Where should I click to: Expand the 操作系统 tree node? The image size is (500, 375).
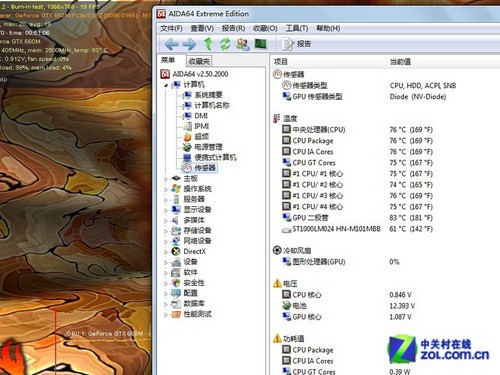point(166,189)
